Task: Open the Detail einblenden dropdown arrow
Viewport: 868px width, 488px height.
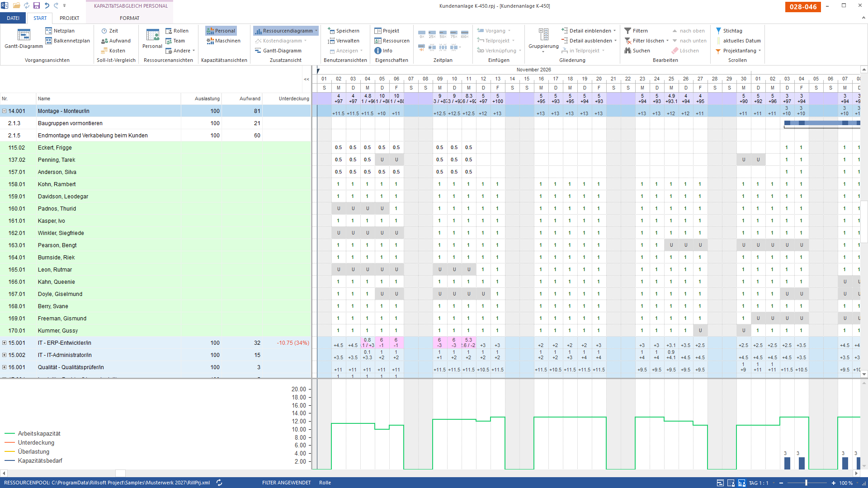Action: click(x=614, y=31)
